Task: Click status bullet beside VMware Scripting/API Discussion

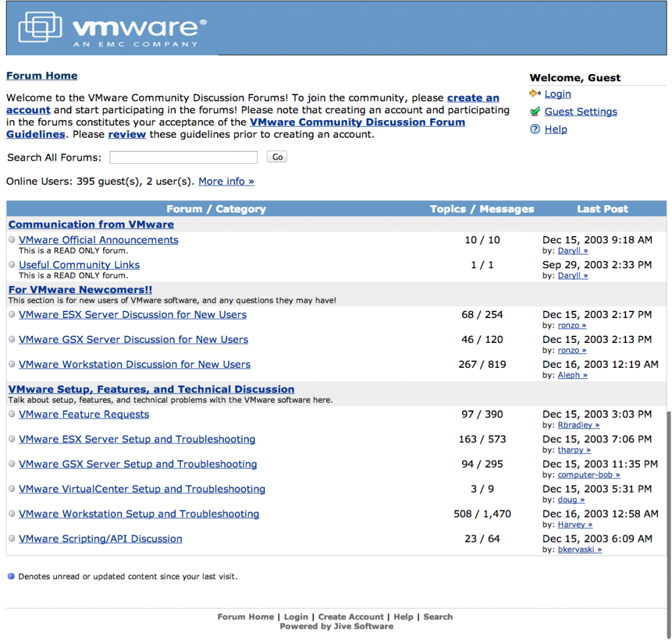Action: click(x=12, y=538)
